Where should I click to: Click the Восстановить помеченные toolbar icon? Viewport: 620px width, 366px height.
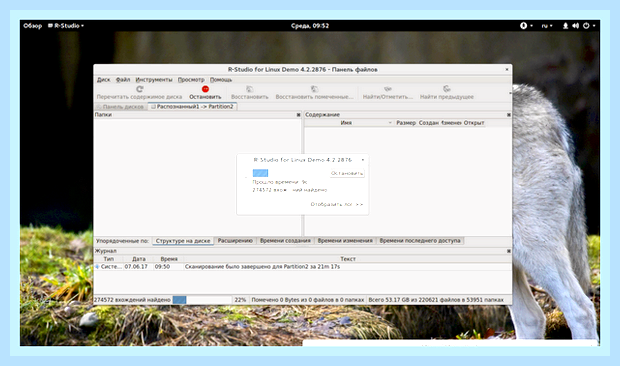pyautogui.click(x=314, y=89)
